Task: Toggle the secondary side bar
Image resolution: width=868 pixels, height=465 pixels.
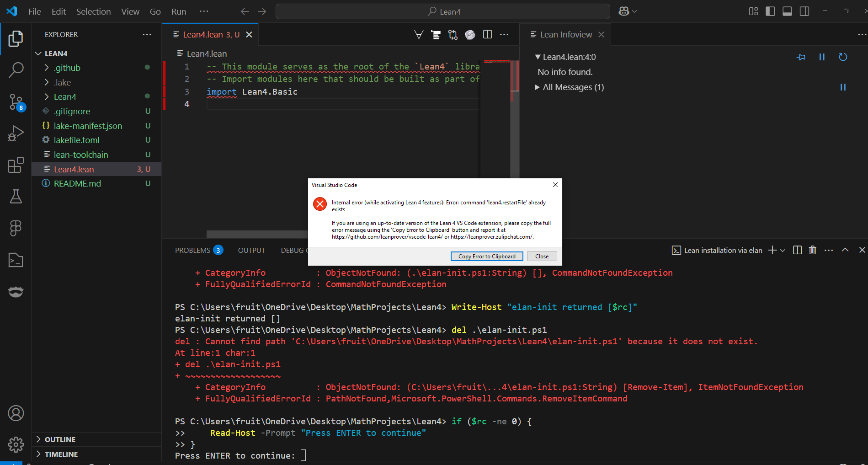Action: tap(804, 11)
